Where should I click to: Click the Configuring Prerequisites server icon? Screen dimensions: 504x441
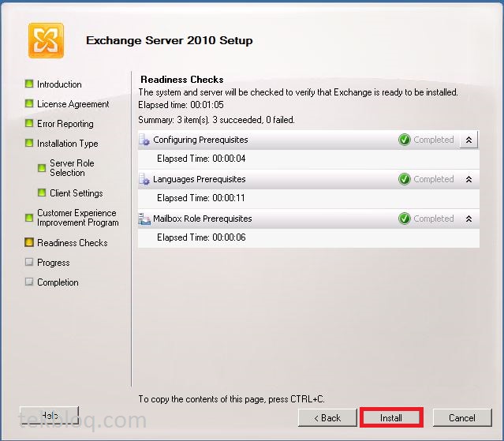click(x=144, y=140)
